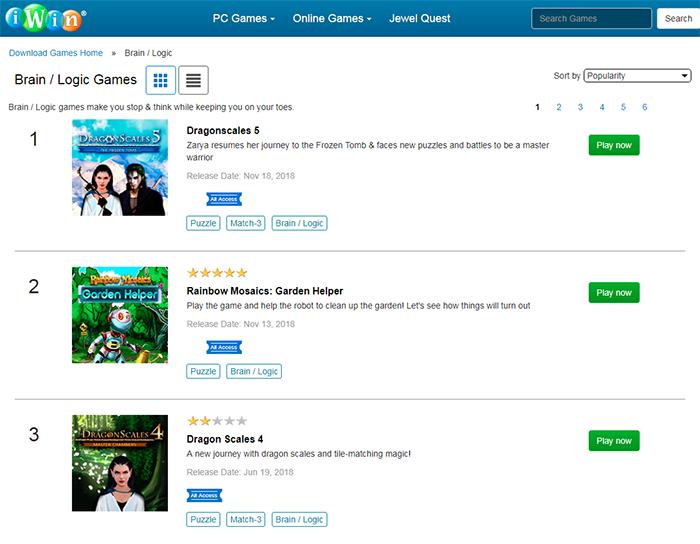Click the five-star rating of Rainbow Mosaics
The height and width of the screenshot is (544, 700).
pos(217,273)
